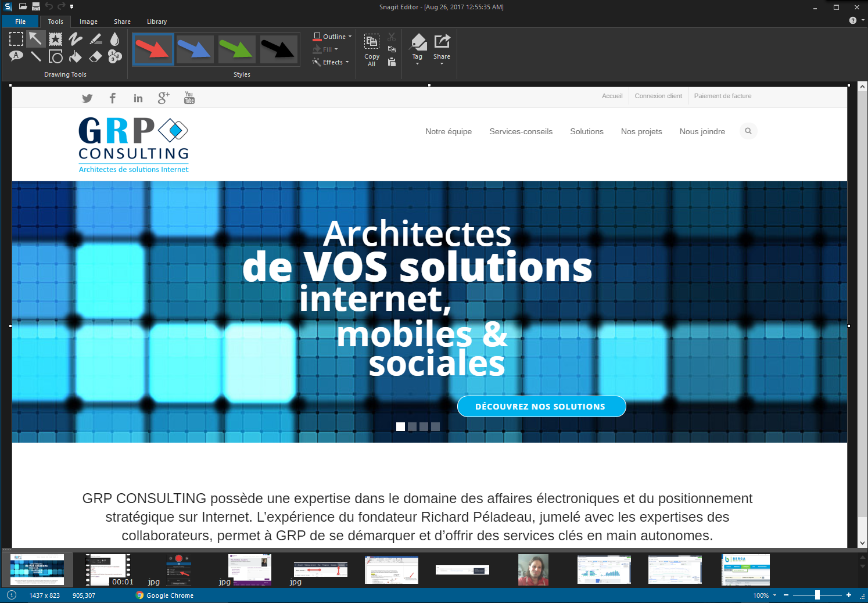Open the Outline dropdown
The width and height of the screenshot is (868, 603).
(x=333, y=36)
